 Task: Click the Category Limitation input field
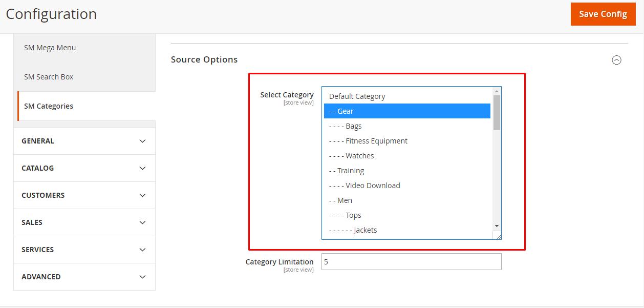coord(411,262)
